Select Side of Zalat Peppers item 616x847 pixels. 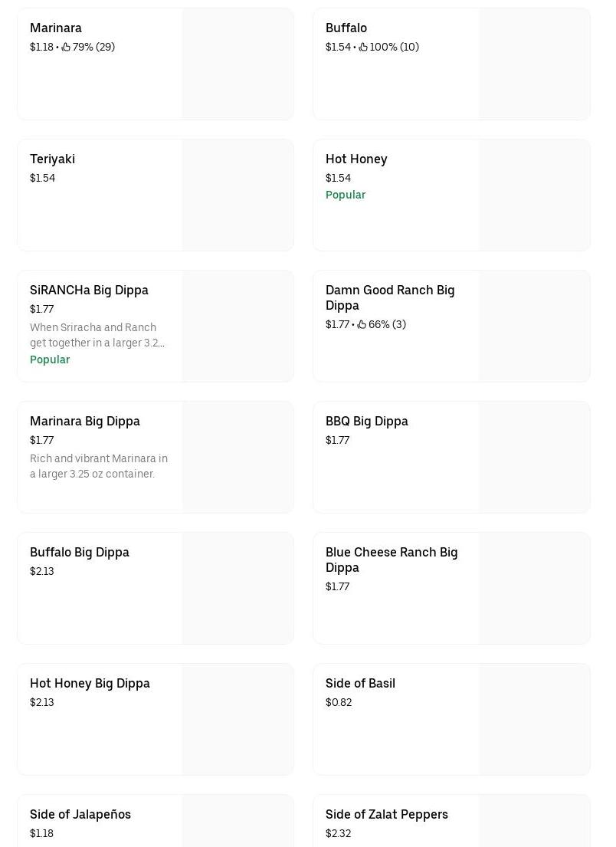(x=386, y=814)
